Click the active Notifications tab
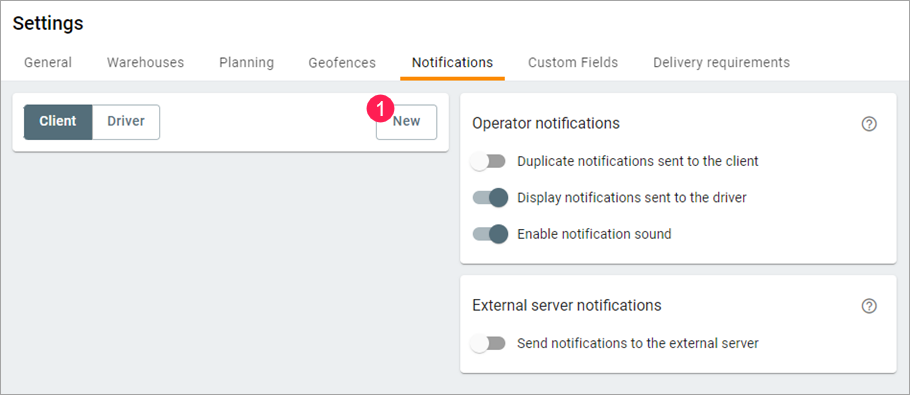 (453, 62)
